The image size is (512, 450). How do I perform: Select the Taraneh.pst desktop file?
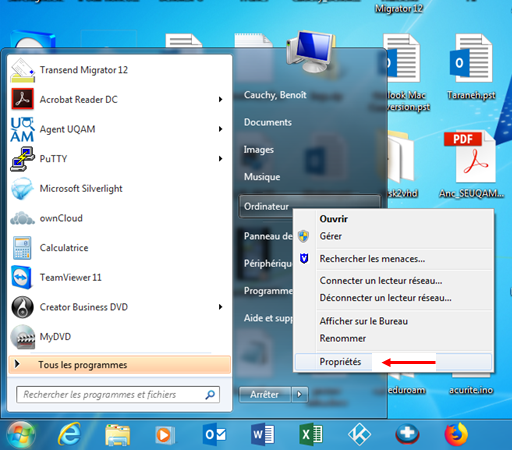pos(471,67)
